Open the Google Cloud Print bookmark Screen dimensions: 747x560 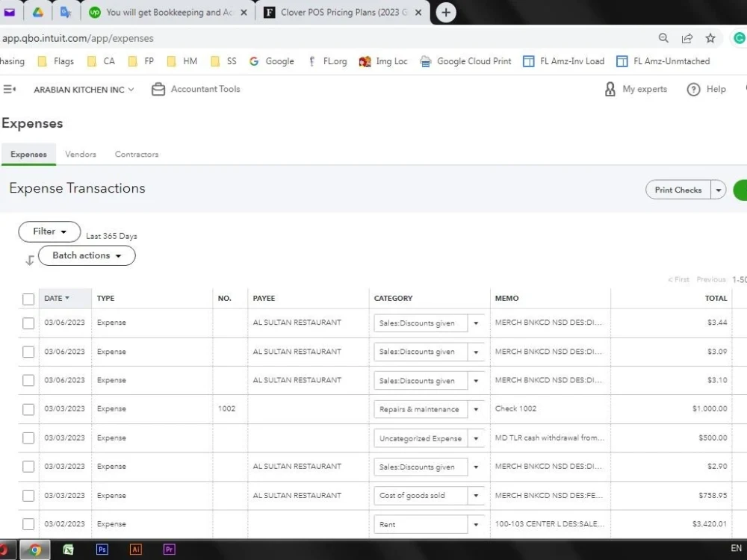[x=465, y=61]
